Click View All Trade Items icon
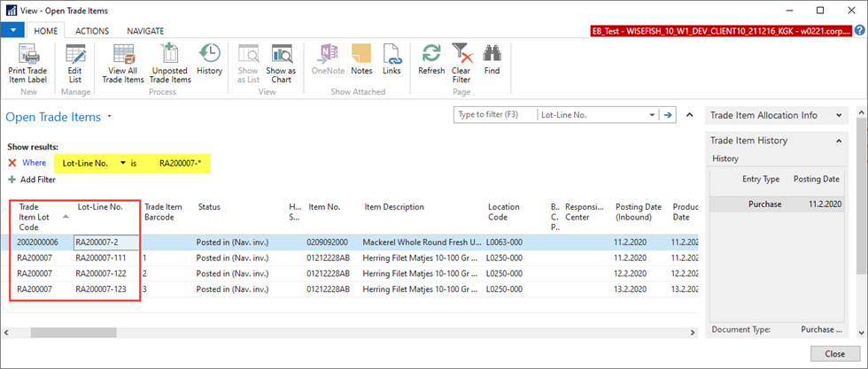 (125, 53)
